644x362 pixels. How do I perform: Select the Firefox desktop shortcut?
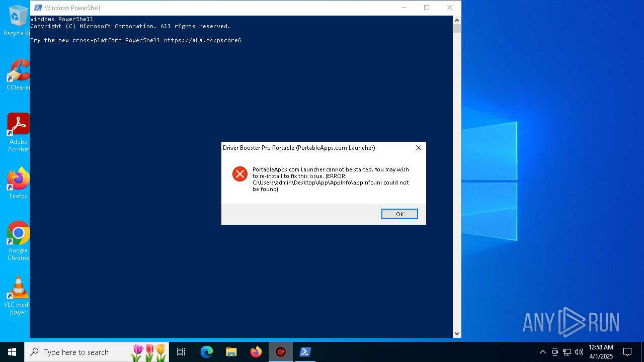pos(18,184)
